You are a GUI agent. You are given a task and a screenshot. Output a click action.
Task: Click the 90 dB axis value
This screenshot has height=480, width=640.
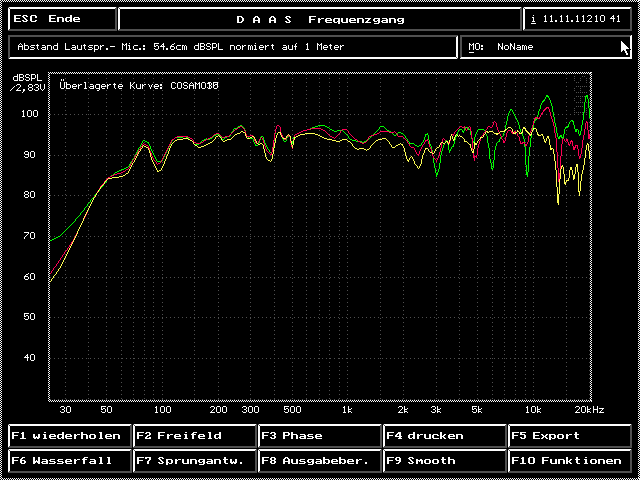click(29, 154)
